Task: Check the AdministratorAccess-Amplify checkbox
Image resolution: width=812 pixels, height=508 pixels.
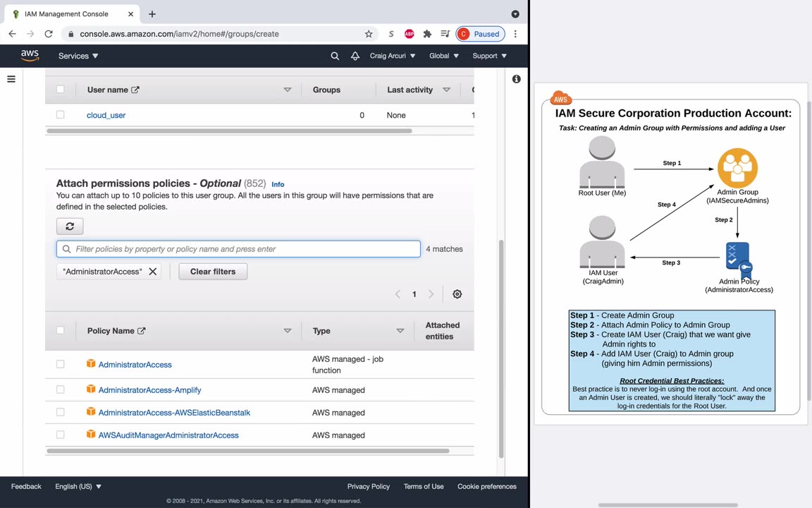Action: click(x=61, y=389)
